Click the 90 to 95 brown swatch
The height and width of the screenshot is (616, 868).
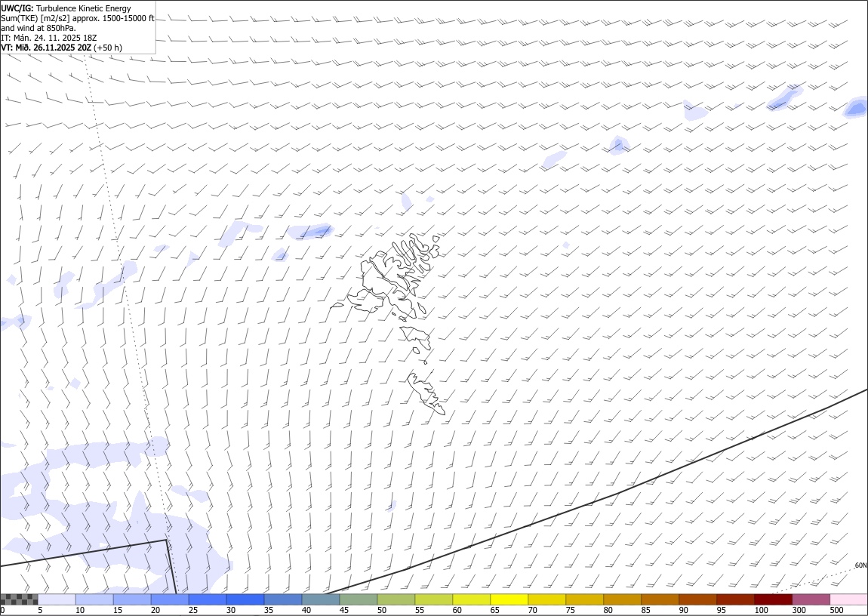click(697, 599)
